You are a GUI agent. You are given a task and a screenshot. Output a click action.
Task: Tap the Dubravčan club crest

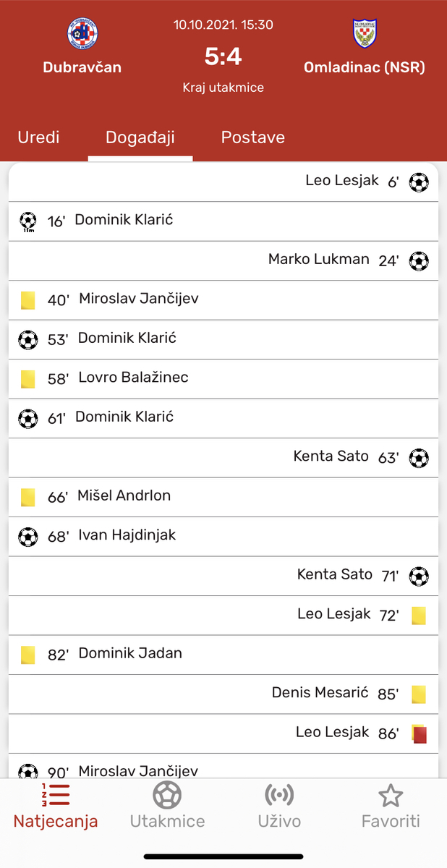coord(82,34)
